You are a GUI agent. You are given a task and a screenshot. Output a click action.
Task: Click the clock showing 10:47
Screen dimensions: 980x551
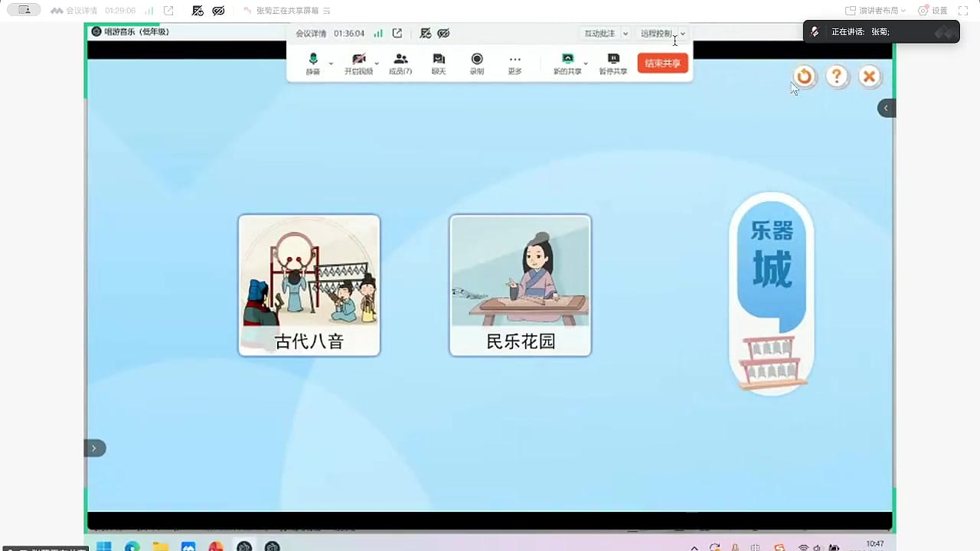[874, 544]
